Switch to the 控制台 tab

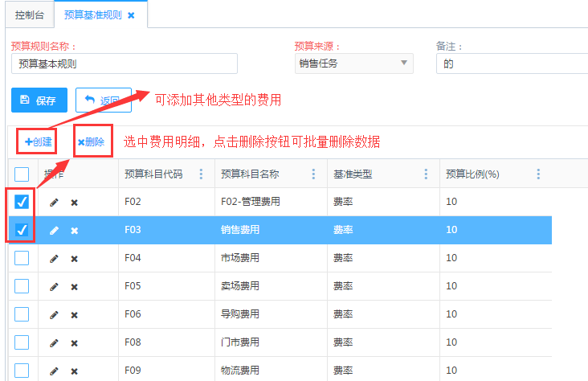30,15
